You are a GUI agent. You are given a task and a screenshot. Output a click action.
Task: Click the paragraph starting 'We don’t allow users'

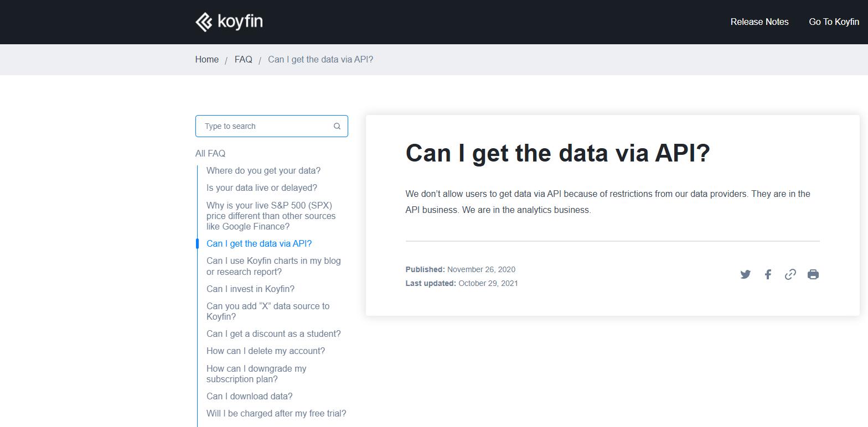608,202
